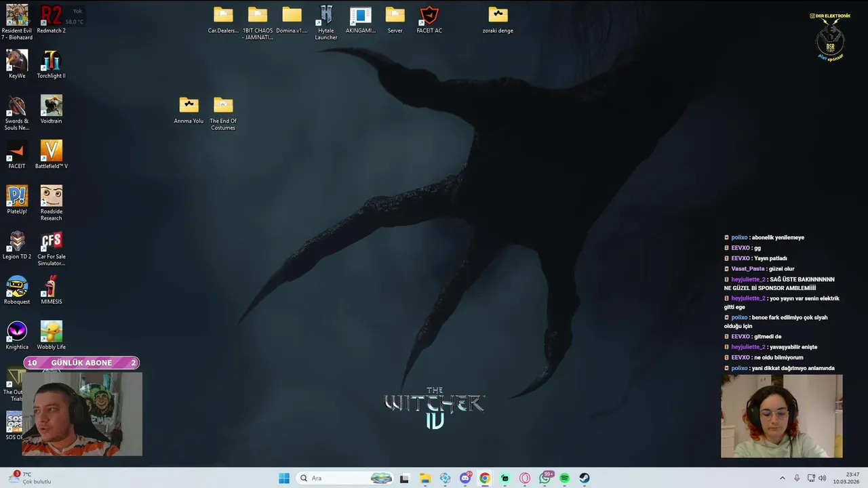Image resolution: width=868 pixels, height=488 pixels.
Task: Open Legion TD 2 shortcut
Action: coord(17,245)
